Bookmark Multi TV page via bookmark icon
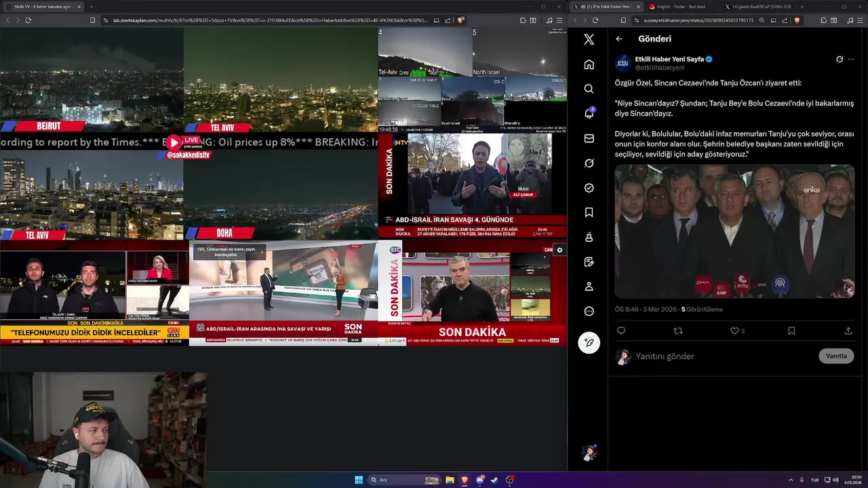 pyautogui.click(x=92, y=20)
